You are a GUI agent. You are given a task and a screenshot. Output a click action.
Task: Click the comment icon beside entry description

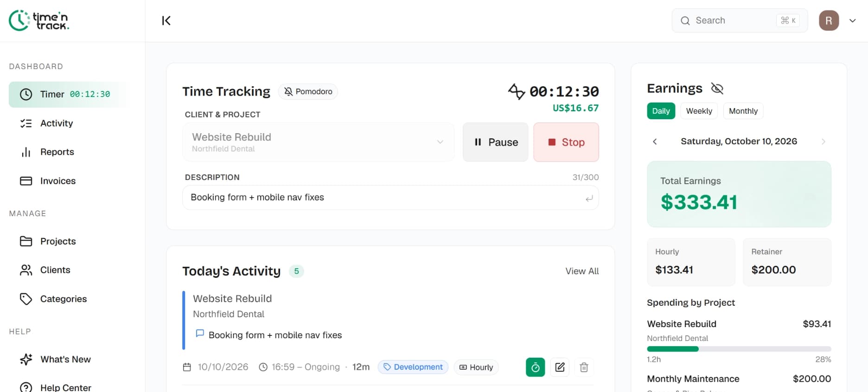tap(200, 334)
